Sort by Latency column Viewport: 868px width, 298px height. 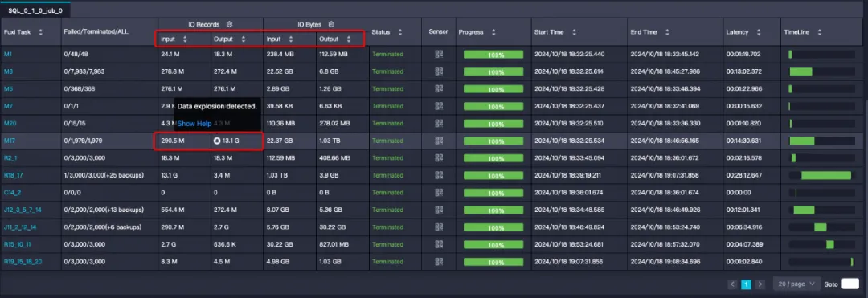pyautogui.click(x=759, y=32)
